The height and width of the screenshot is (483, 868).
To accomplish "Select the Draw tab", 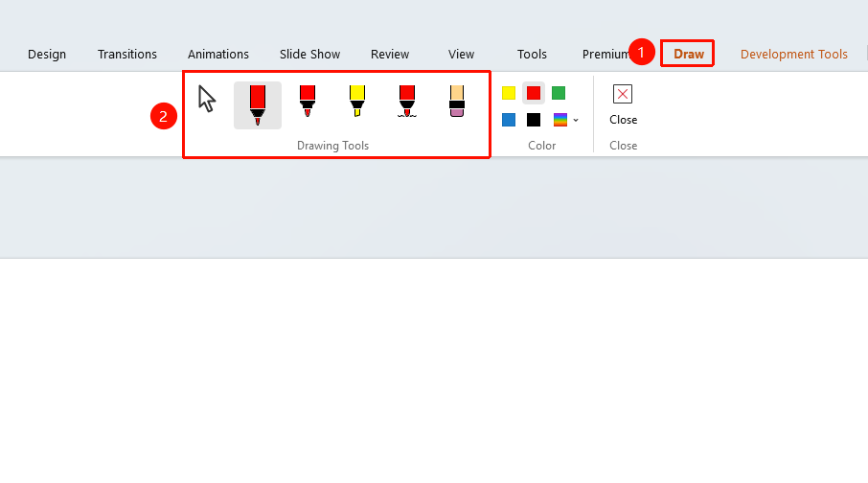I will point(688,55).
